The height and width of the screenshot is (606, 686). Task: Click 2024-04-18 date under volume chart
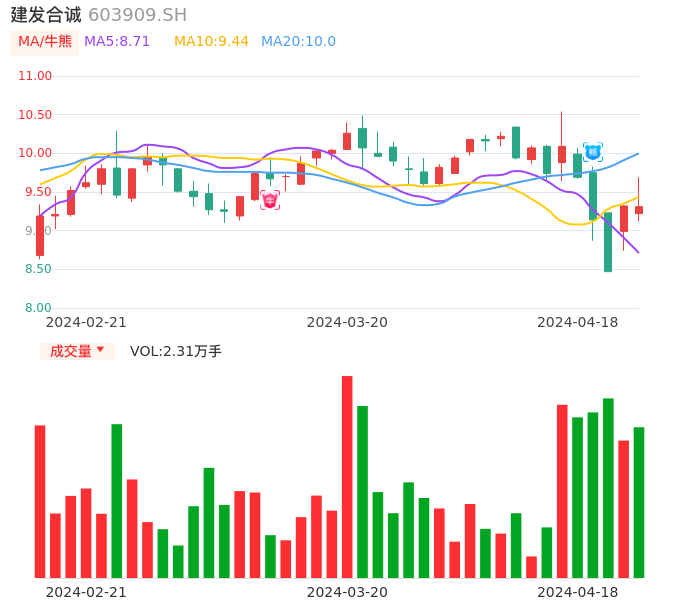coord(578,592)
